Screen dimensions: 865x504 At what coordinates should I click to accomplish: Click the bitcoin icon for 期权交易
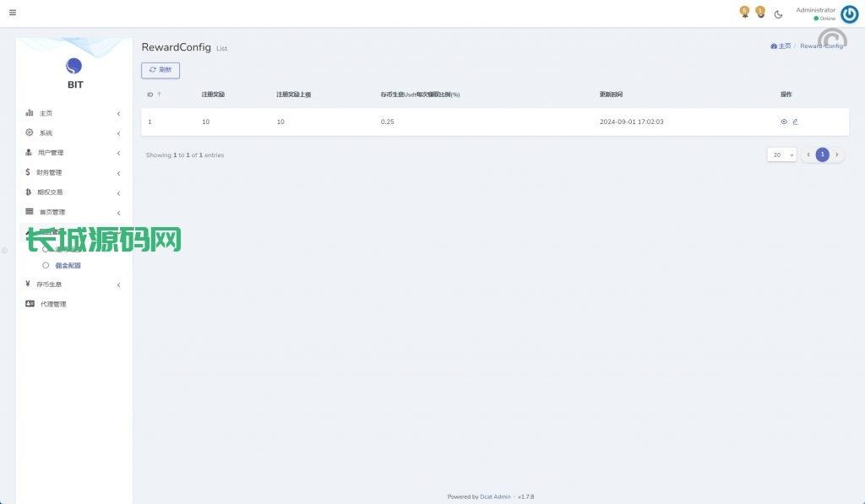click(x=28, y=192)
